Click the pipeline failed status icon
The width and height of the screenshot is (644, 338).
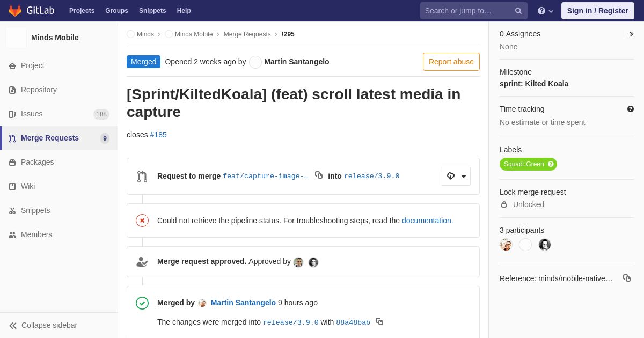(142, 221)
